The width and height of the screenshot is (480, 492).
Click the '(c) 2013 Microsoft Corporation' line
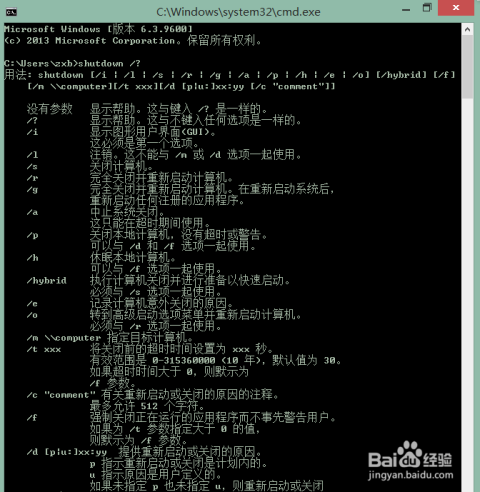pos(133,41)
